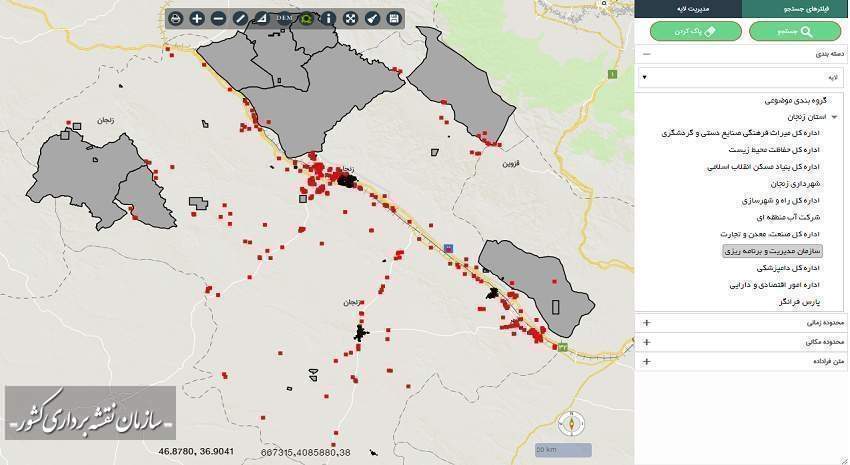Click the green highlighted toolbar icon
This screenshot has width=850, height=465.
coord(306,18)
